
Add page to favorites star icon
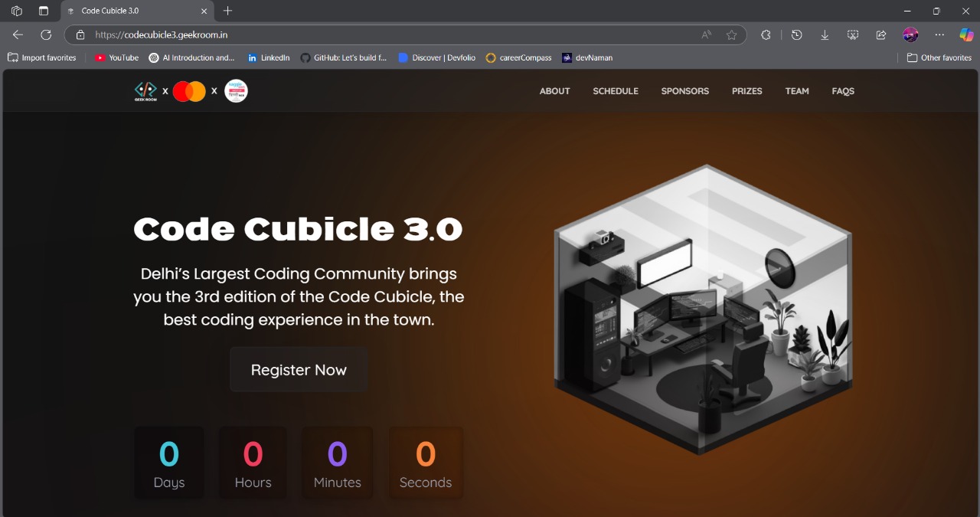tap(731, 34)
